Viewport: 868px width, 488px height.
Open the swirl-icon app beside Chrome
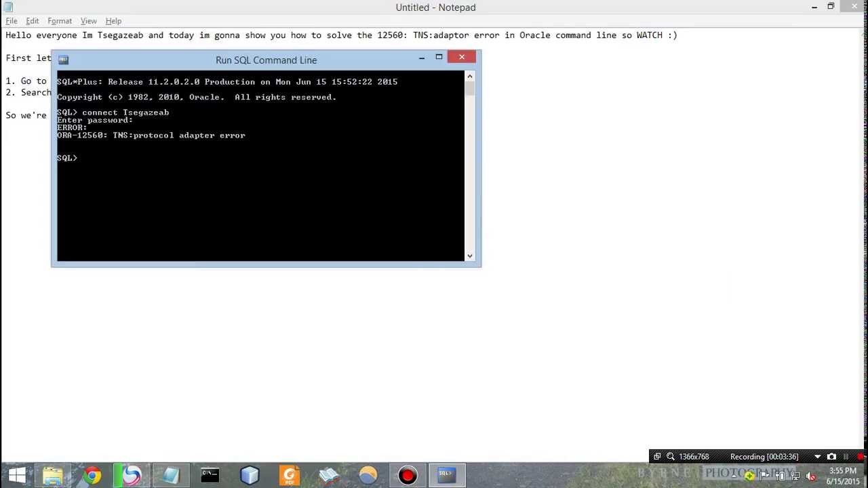click(x=132, y=475)
